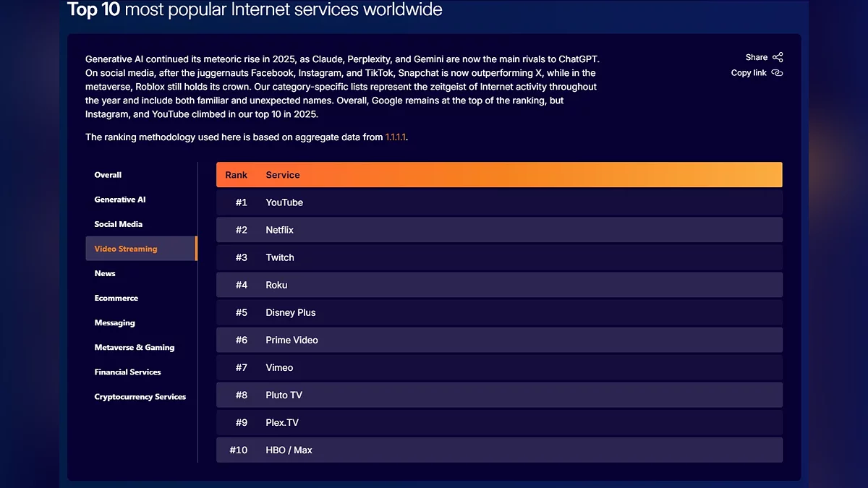
Task: Select the Plex.TV row
Action: pos(499,422)
